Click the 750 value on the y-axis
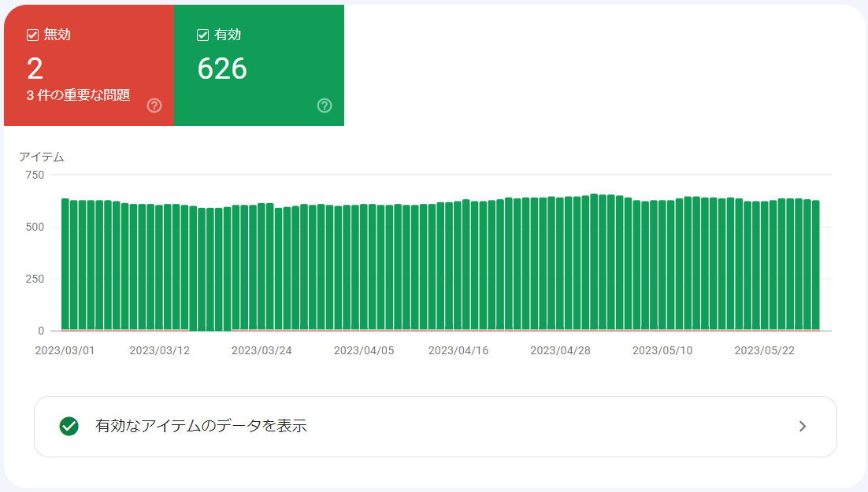868x492 pixels. (x=35, y=175)
